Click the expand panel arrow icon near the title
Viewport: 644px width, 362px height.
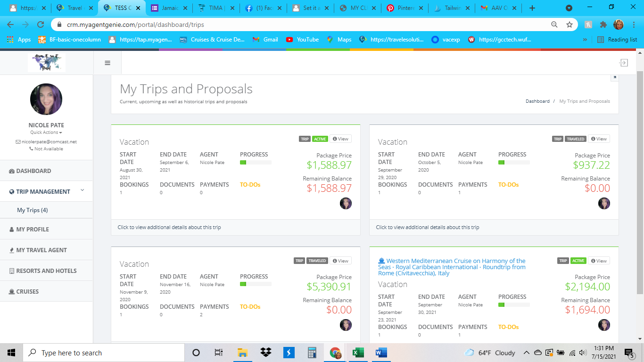614,78
